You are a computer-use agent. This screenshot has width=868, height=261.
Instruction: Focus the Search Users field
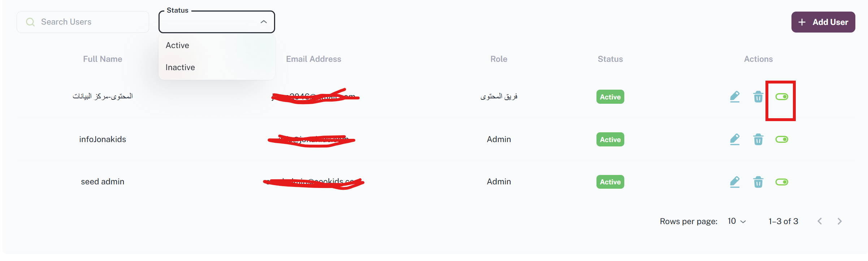[87, 22]
